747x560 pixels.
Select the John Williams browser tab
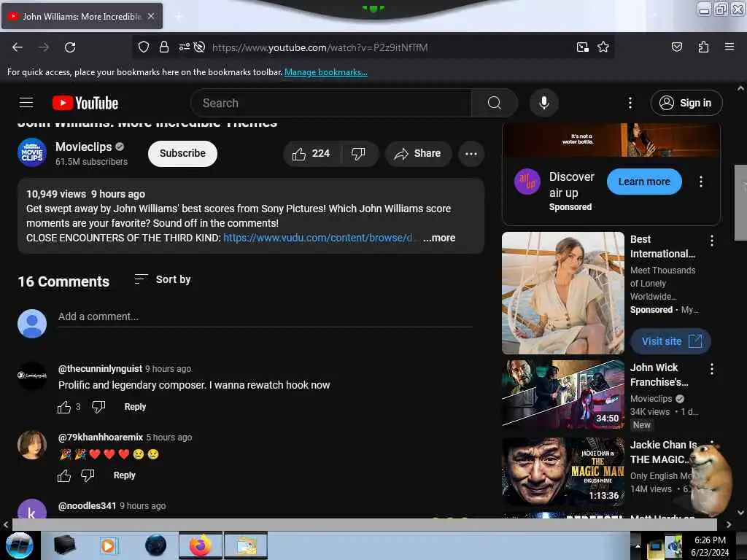point(82,16)
